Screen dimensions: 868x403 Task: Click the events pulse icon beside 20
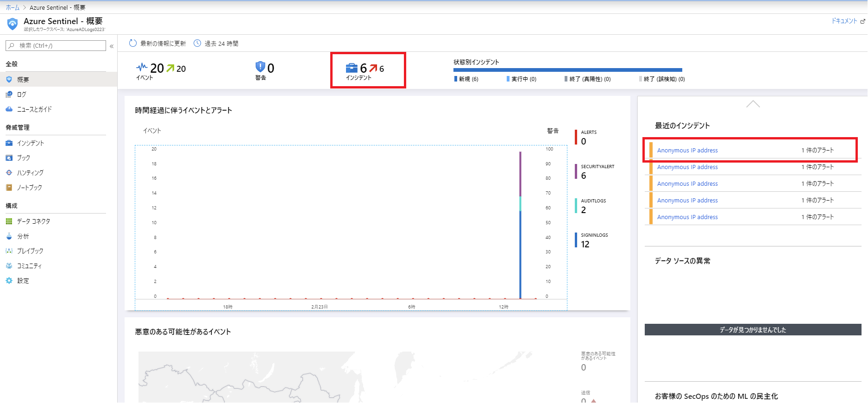pyautogui.click(x=142, y=67)
